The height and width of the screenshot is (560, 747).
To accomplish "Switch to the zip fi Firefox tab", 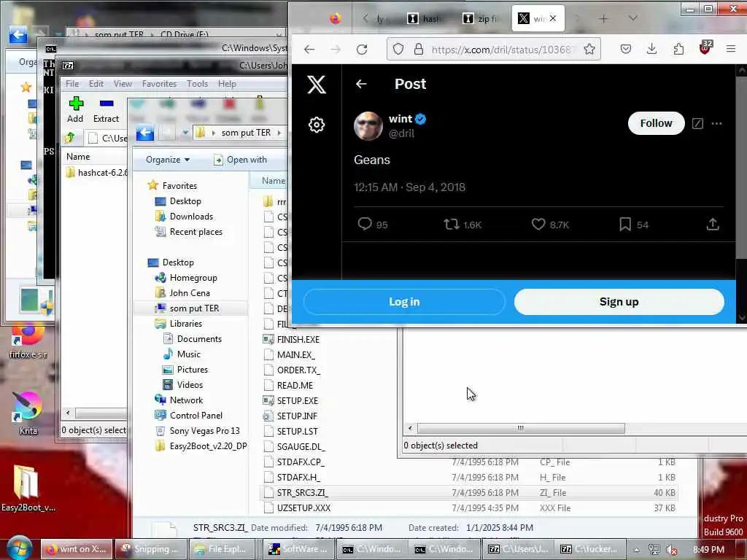I will 483,18.
